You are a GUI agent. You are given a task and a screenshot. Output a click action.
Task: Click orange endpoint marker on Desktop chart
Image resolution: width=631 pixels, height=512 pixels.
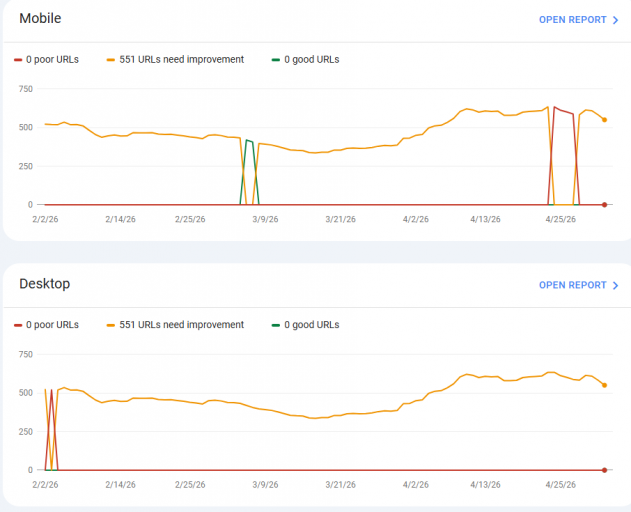point(604,385)
